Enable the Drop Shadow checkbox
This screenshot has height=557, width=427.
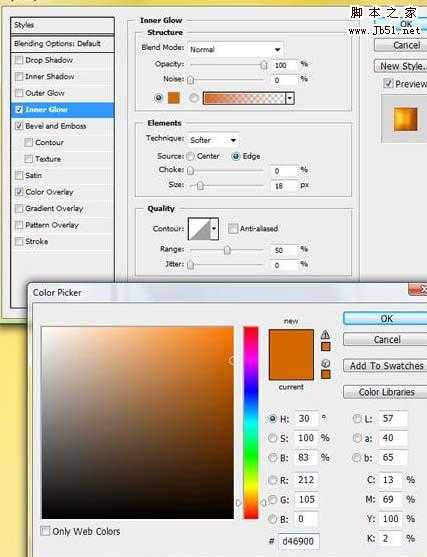point(19,60)
